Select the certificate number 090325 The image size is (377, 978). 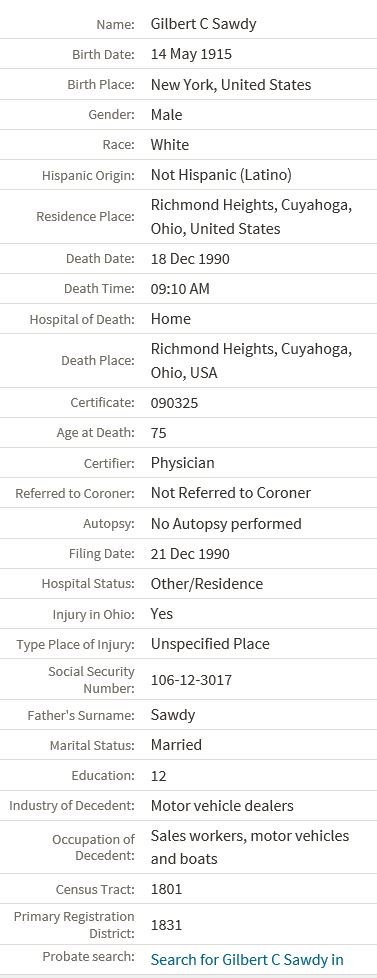pos(175,403)
